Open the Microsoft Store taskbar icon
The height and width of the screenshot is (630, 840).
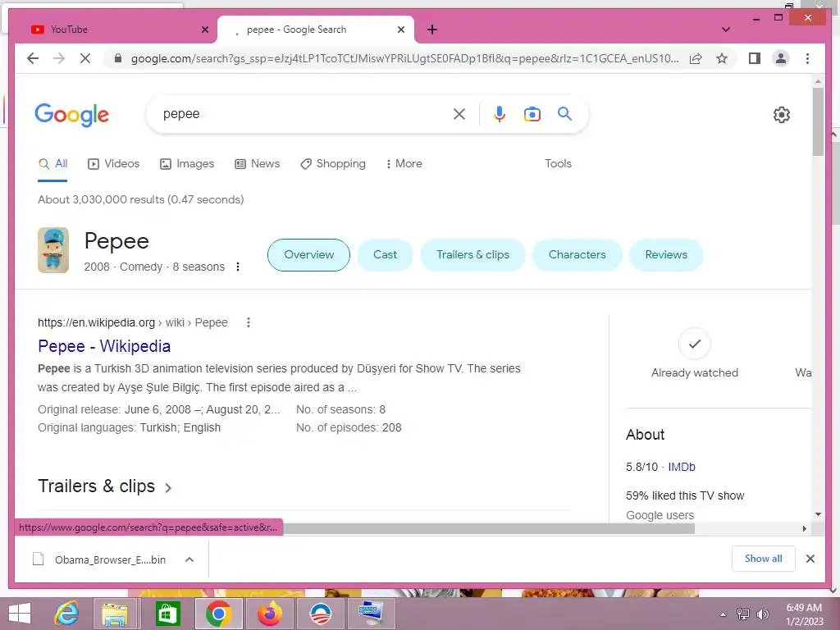[167, 614]
